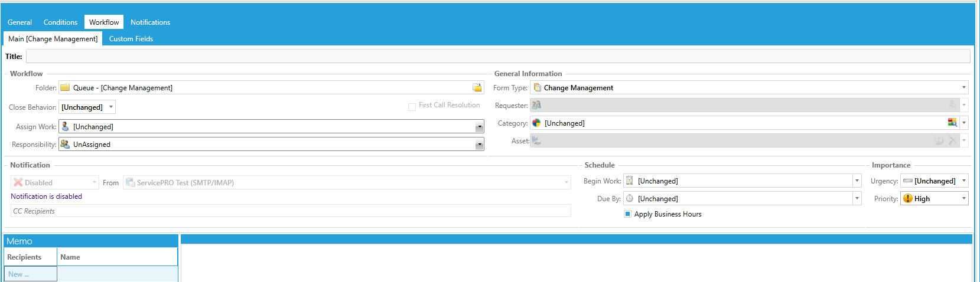Open the Priority dropdown arrow

pos(964,198)
